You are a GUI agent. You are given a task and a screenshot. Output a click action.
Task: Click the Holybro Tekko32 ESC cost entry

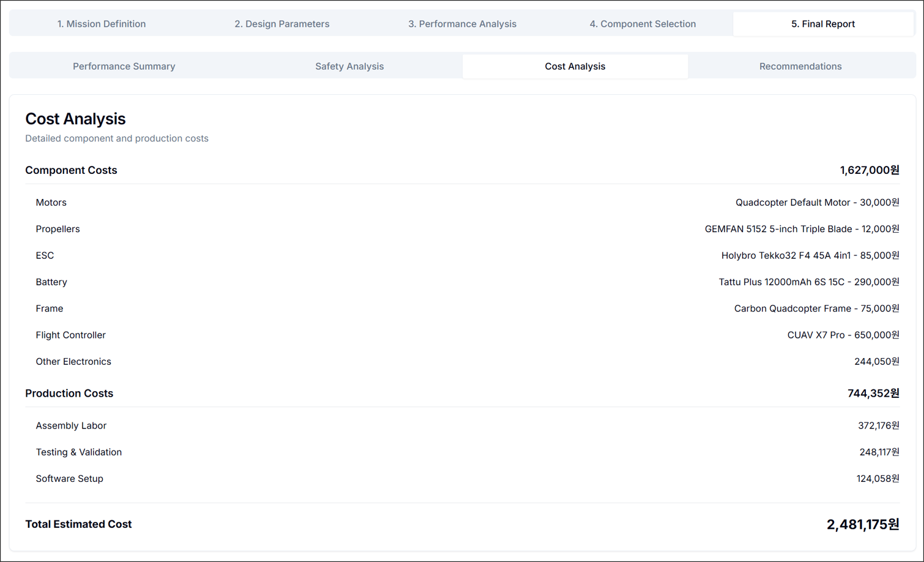pyautogui.click(x=810, y=255)
